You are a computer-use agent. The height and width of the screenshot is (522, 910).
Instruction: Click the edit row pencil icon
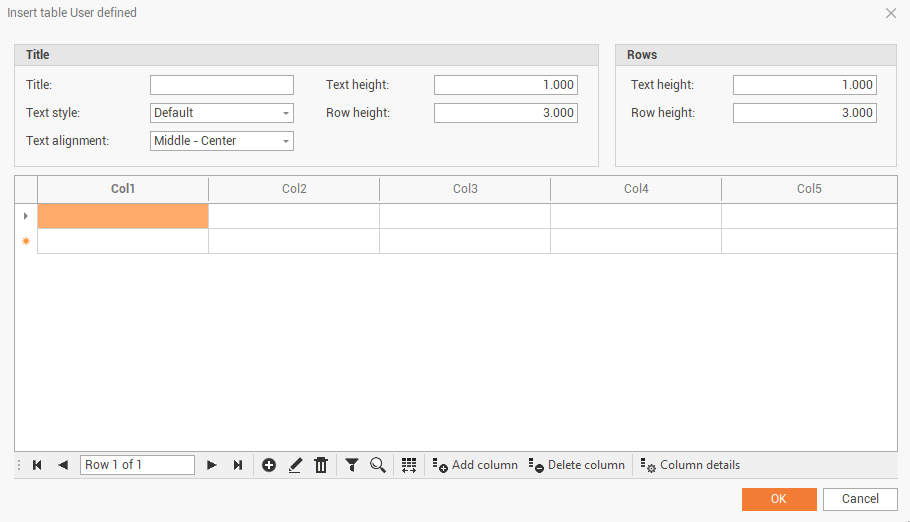[295, 465]
